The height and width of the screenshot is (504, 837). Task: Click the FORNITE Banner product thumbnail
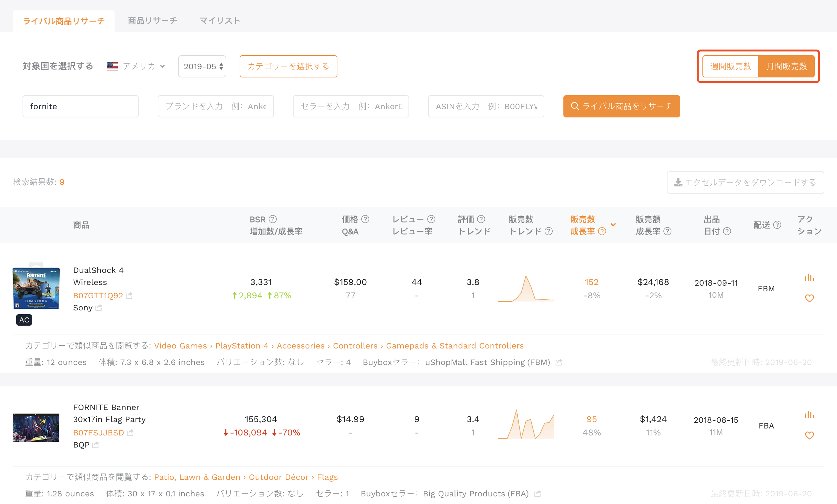pos(36,427)
